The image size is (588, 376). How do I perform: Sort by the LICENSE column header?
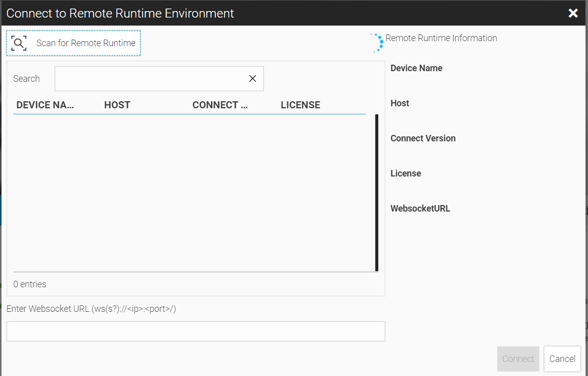tap(300, 105)
